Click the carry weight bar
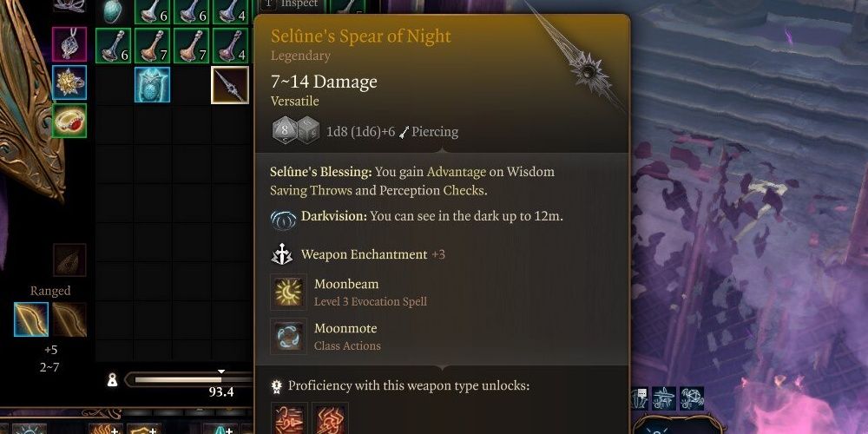The width and height of the screenshot is (868, 434). [188, 379]
